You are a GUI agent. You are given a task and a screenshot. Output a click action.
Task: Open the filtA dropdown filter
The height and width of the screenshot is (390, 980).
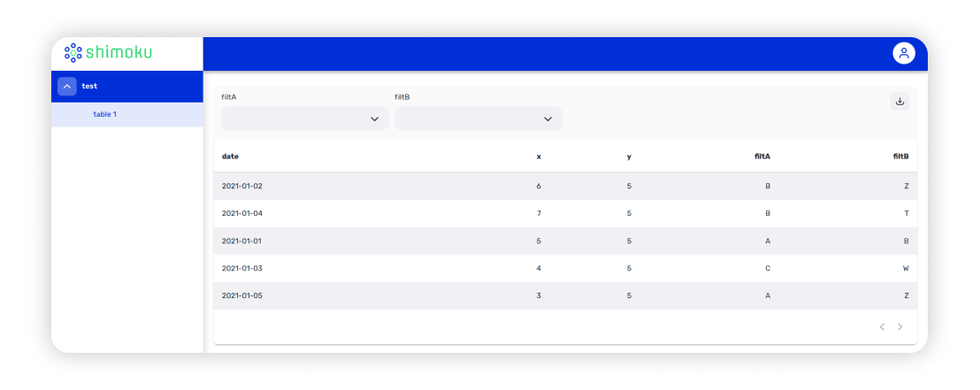[305, 119]
